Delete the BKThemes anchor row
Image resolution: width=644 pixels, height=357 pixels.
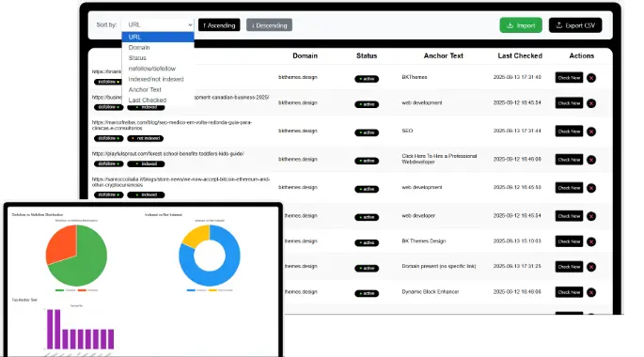591,78
